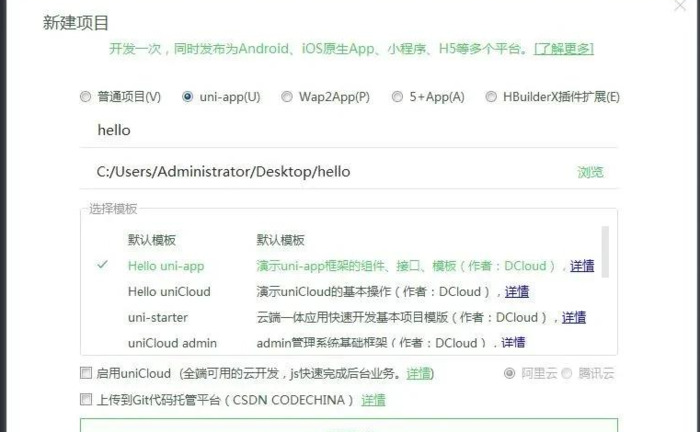This screenshot has height=432, width=700.
Task: Click 浏览 to browse for folder
Action: click(590, 172)
